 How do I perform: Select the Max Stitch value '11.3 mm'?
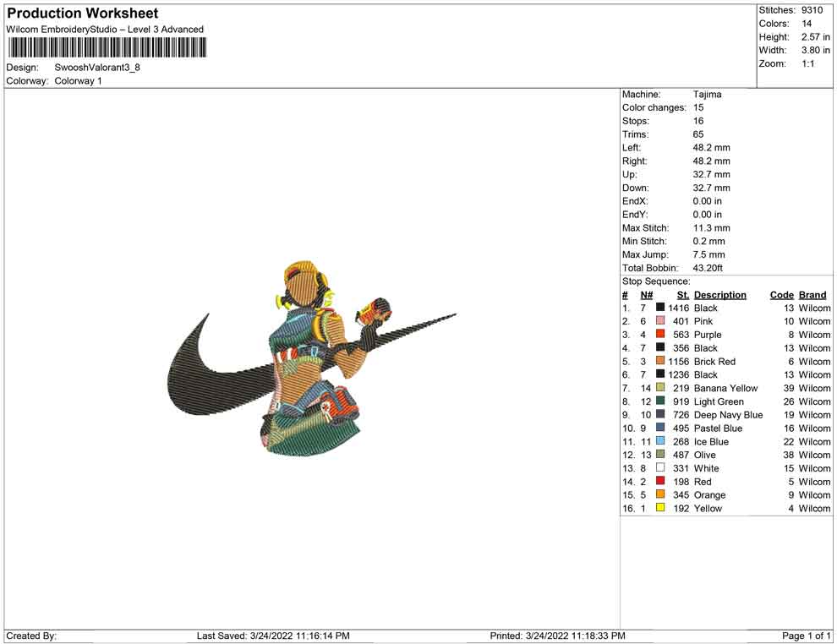click(x=712, y=228)
